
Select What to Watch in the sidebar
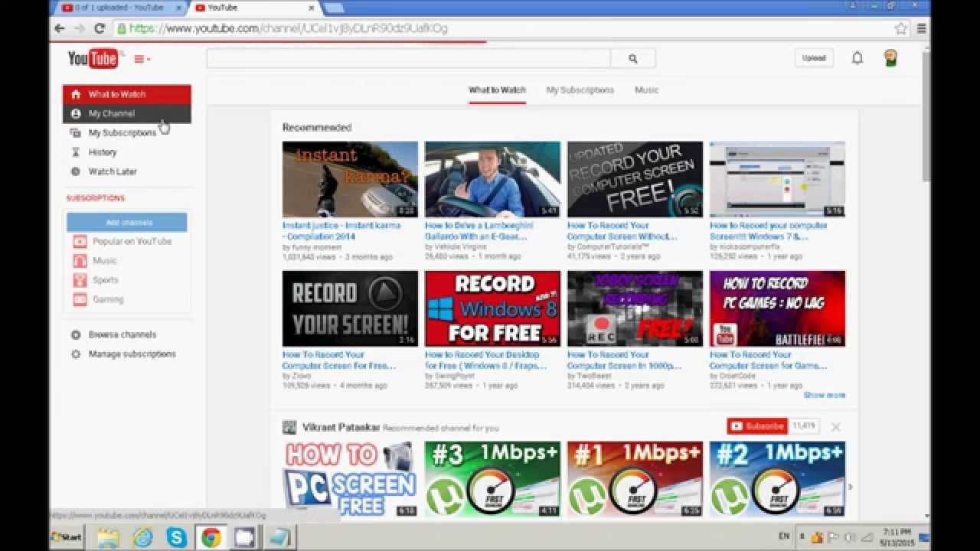point(127,94)
